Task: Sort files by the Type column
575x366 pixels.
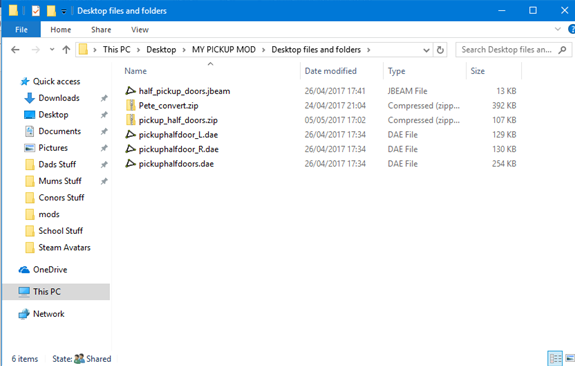Action: click(x=396, y=71)
